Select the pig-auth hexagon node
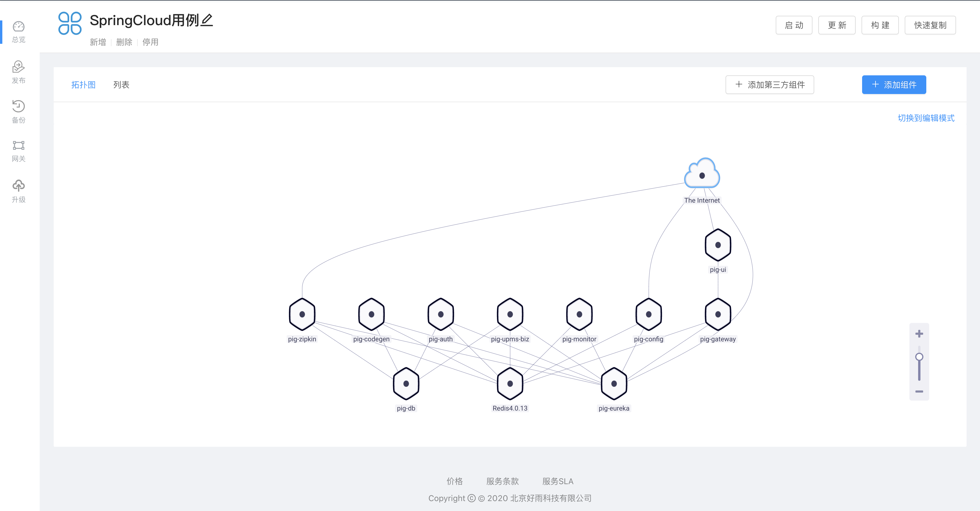Screen dimensions: 980x511 tap(441, 314)
